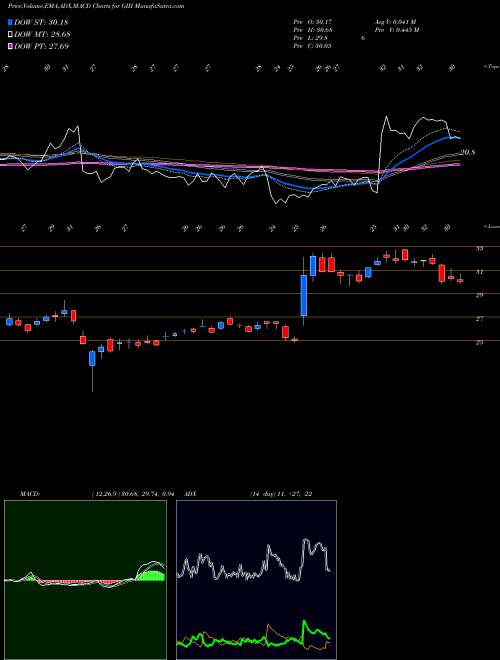Click the 31 price axis label
The width and height of the screenshot is (500, 660).
pos(479,272)
